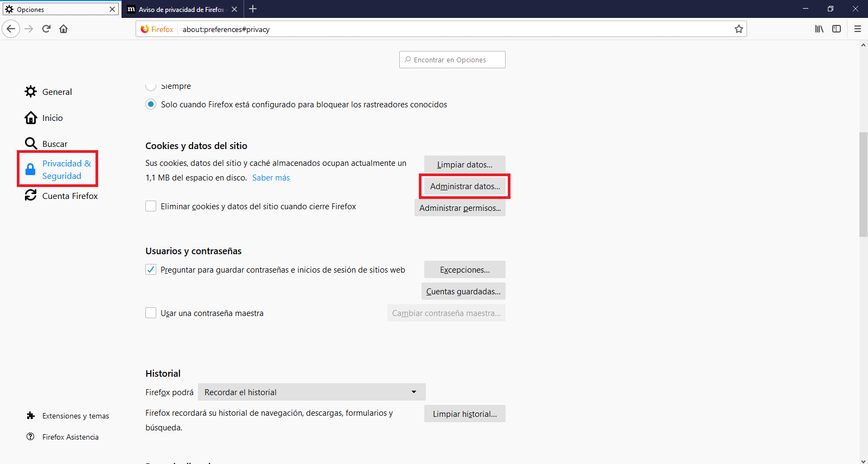
Task: Bookmark this page with the star icon
Action: [x=738, y=29]
